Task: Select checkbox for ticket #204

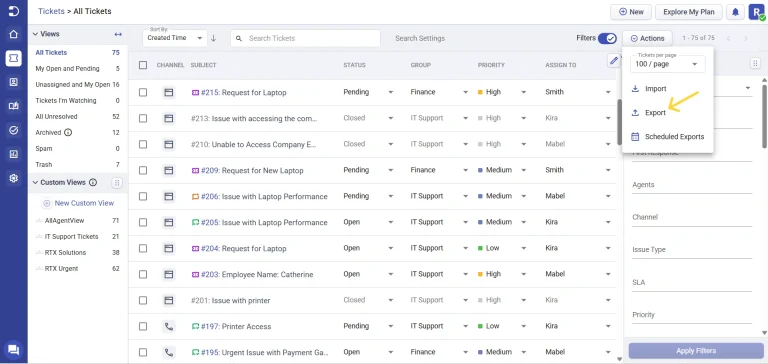Action: coord(143,248)
